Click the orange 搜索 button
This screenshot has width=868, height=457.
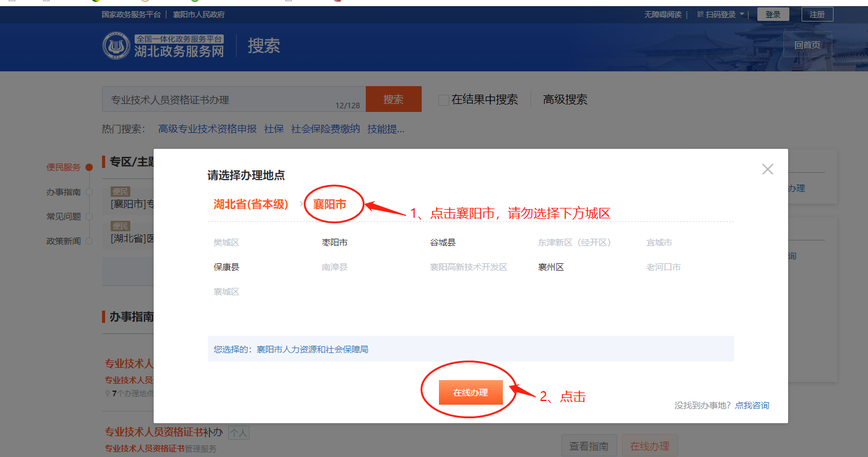[393, 99]
